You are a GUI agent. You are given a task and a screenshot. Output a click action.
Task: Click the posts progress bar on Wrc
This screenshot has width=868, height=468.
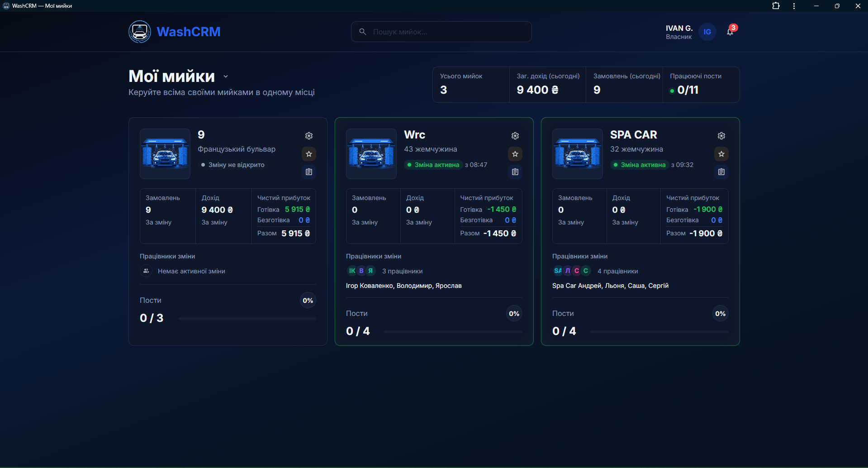coord(453,332)
